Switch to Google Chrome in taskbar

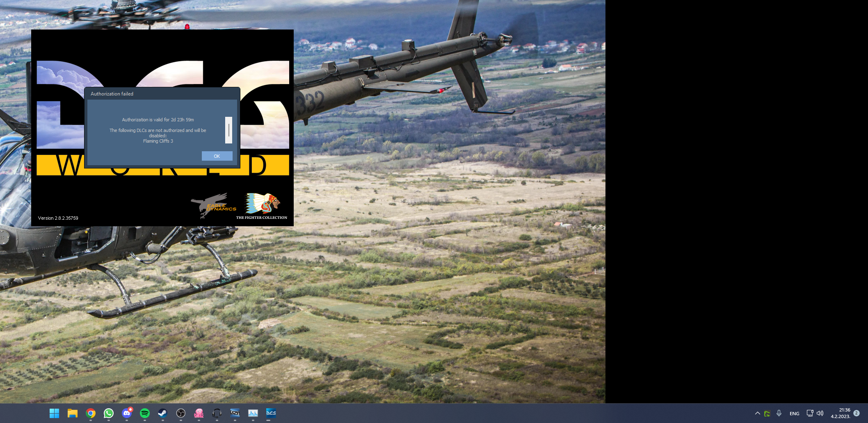coord(91,413)
